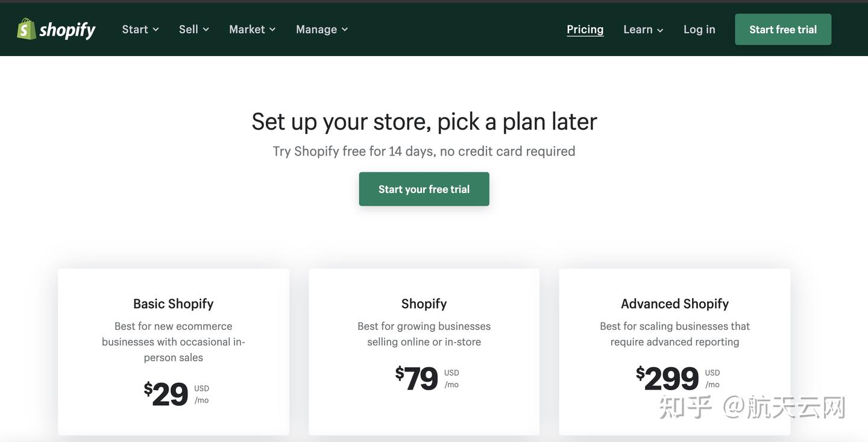
Task: Select the Advanced Shopify plan heading
Action: click(x=675, y=303)
